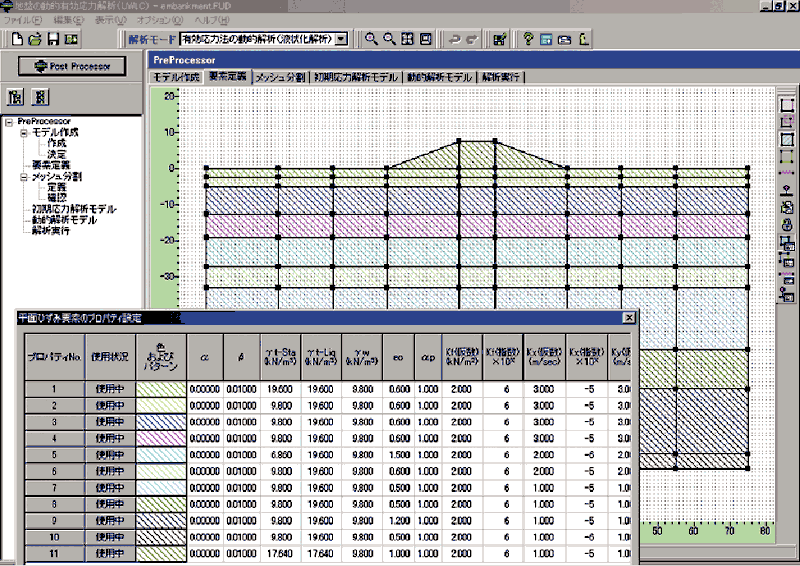This screenshot has width=800, height=566.
Task: Collapse the モデル作成 tree node
Action: tap(24, 132)
